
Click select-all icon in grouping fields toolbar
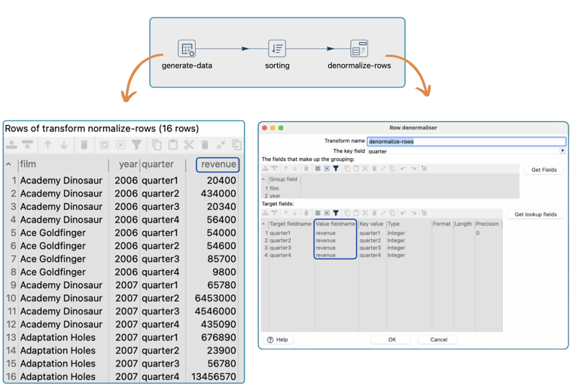[318, 169]
